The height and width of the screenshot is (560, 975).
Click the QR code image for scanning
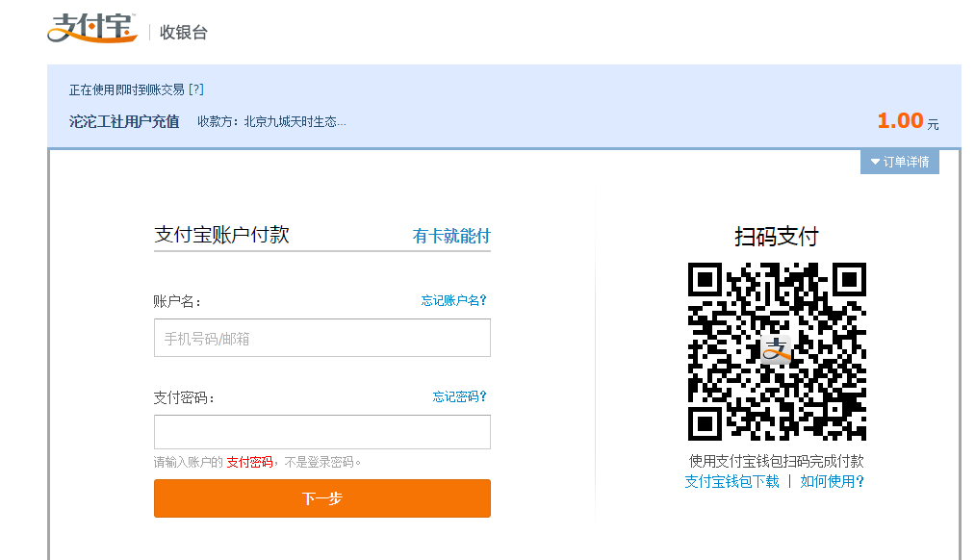[x=777, y=352]
